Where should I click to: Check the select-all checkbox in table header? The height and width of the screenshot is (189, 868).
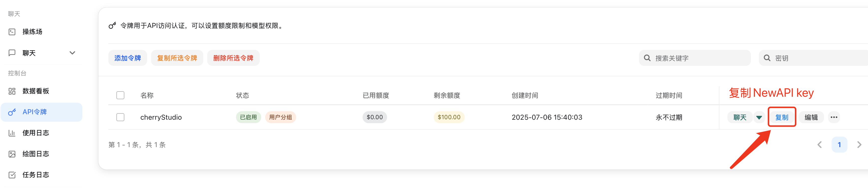120,95
